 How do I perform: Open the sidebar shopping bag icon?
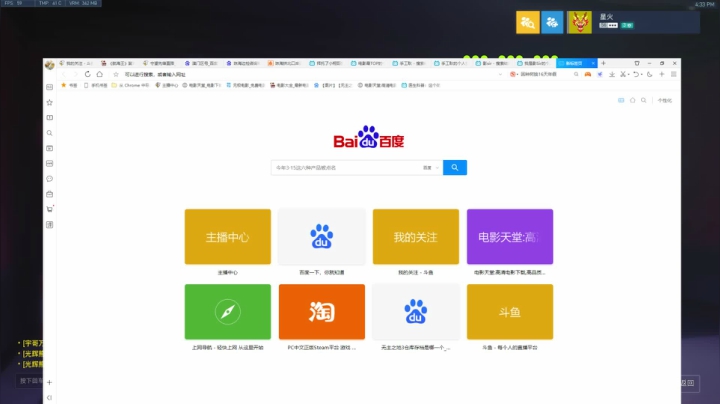(x=50, y=194)
